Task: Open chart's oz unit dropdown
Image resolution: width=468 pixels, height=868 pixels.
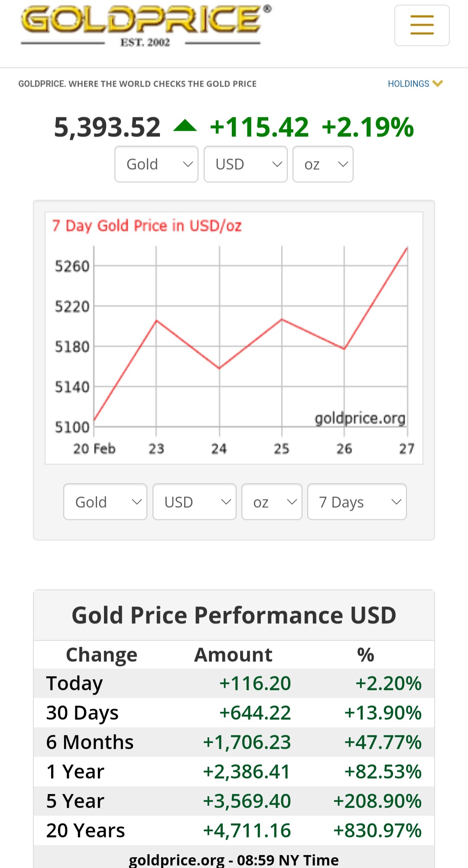Action: 272,502
